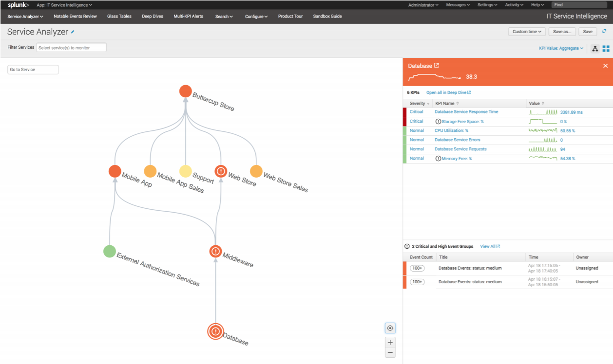Switch to the tile view icon
The width and height of the screenshot is (613, 364).
pos(606,48)
